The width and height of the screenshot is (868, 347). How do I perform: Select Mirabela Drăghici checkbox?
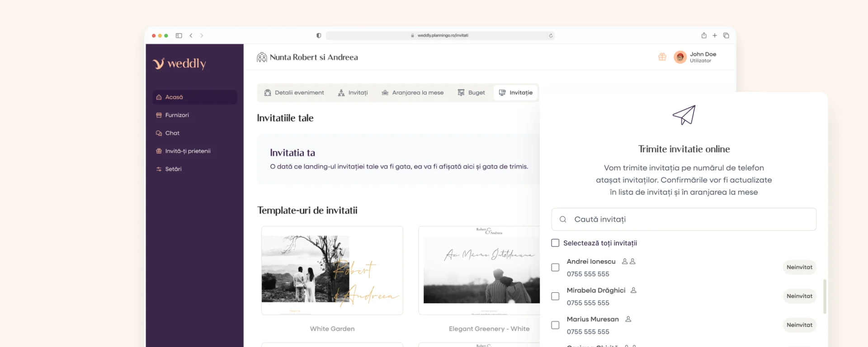click(555, 296)
